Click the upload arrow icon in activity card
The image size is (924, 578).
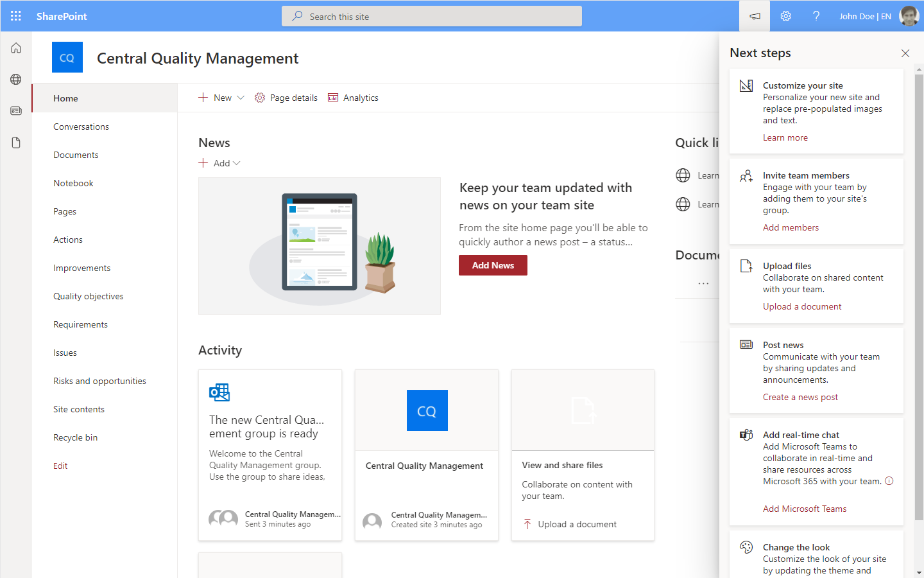click(527, 524)
